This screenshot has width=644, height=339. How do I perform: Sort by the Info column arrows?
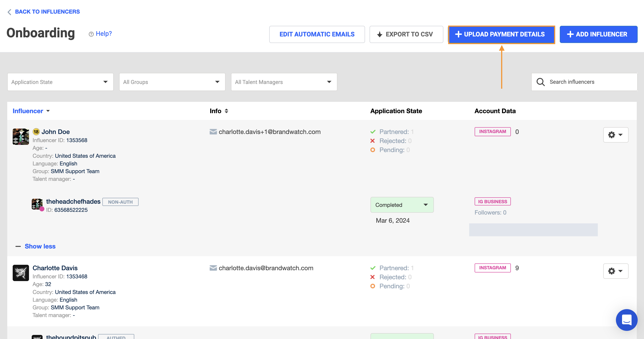tap(226, 111)
